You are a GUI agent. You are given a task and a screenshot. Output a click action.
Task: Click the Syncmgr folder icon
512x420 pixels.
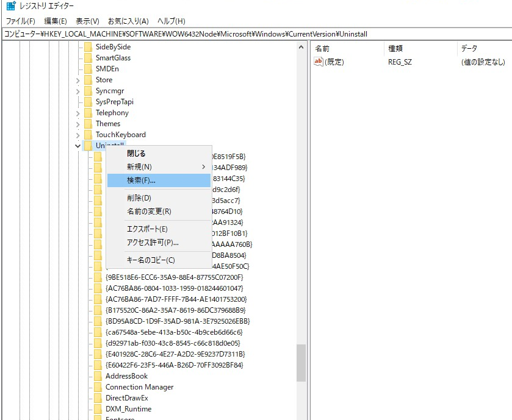coord(88,91)
